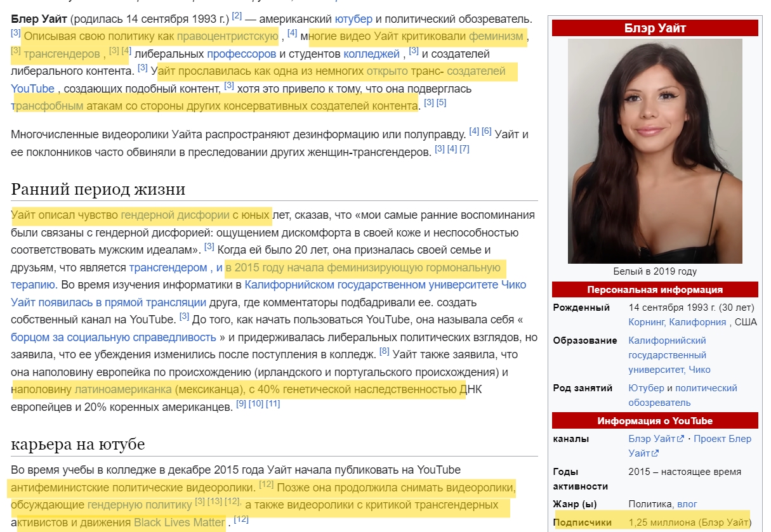Click the "Подписчики" label in infobox
Image resolution: width=771 pixels, height=532 pixels.
tap(583, 522)
